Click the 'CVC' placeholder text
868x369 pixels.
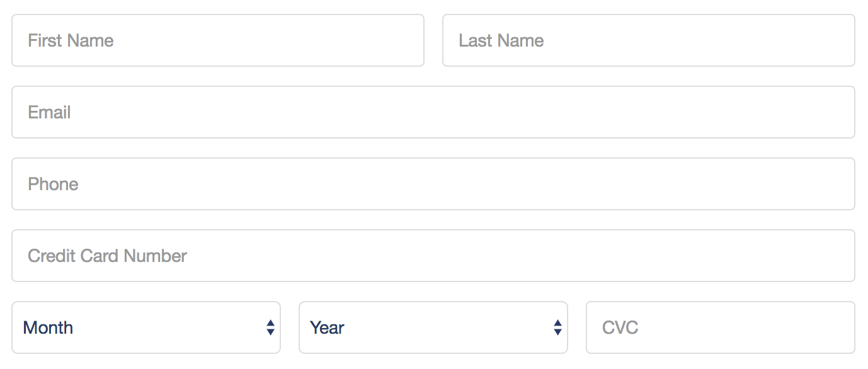620,327
